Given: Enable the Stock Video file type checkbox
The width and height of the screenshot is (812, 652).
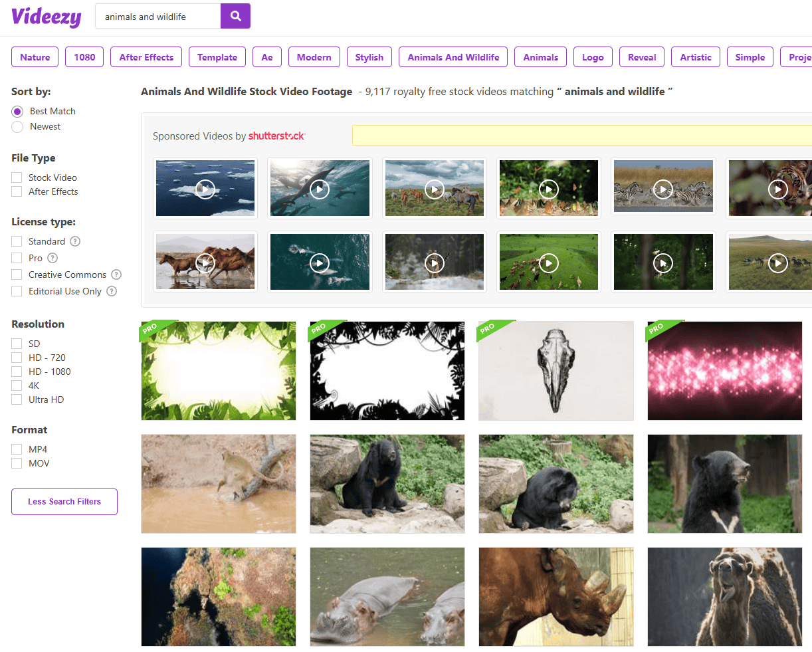Looking at the screenshot, I should pyautogui.click(x=17, y=177).
